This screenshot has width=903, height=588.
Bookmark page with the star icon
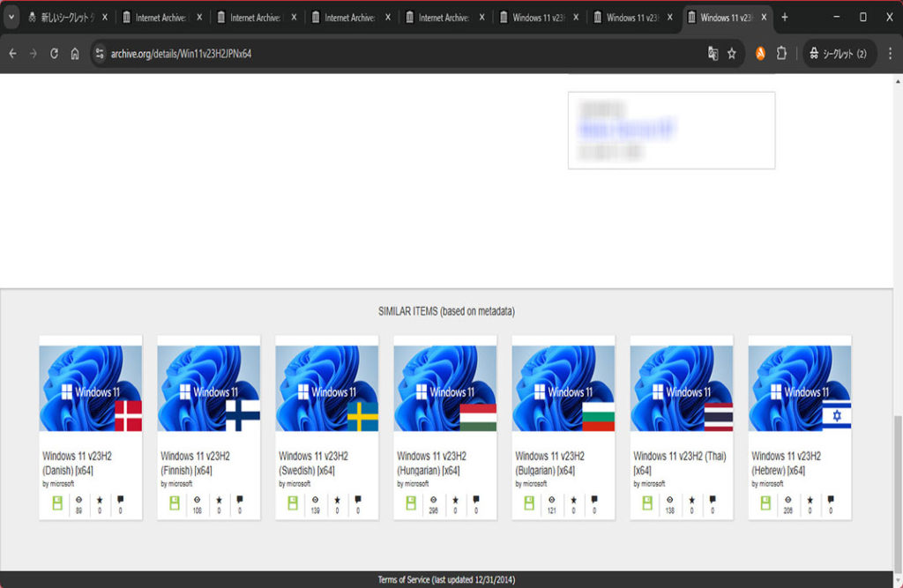[x=731, y=54]
